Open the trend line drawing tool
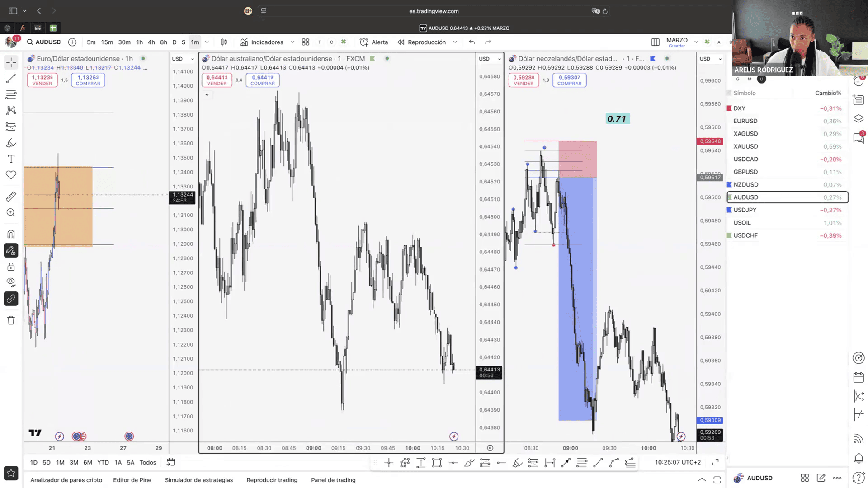 coord(11,79)
